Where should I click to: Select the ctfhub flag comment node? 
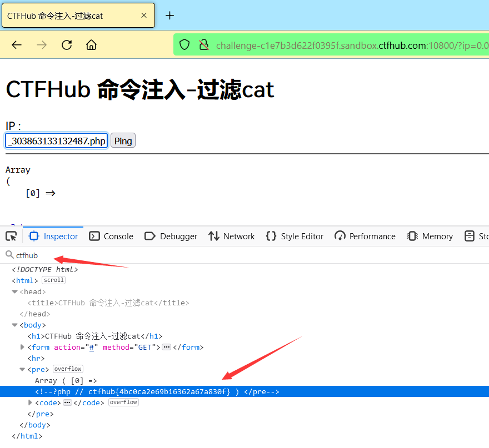[244, 391]
